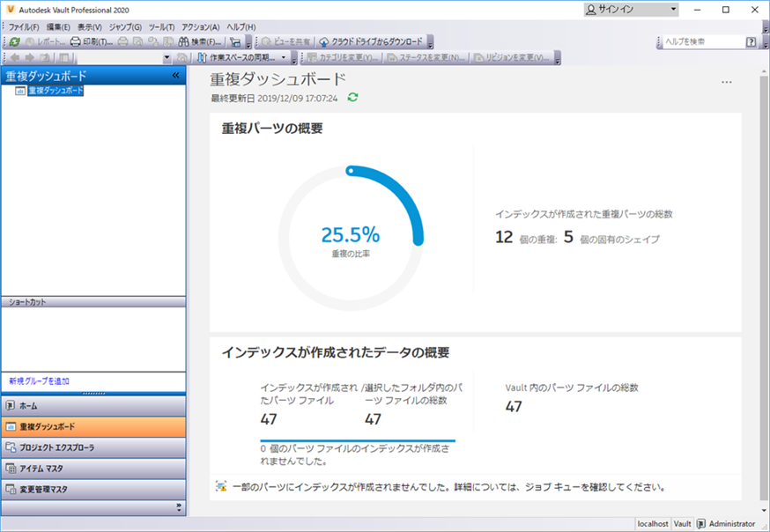Click toolbar overflow arrow after リビジョンを変更
The width and height of the screenshot is (770, 532).
click(558, 58)
